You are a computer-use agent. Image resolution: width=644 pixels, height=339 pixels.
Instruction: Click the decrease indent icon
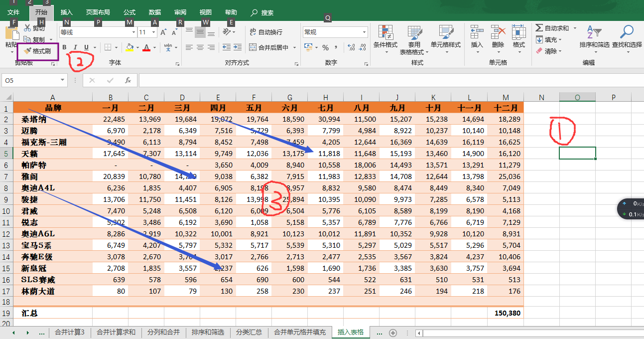tap(226, 47)
